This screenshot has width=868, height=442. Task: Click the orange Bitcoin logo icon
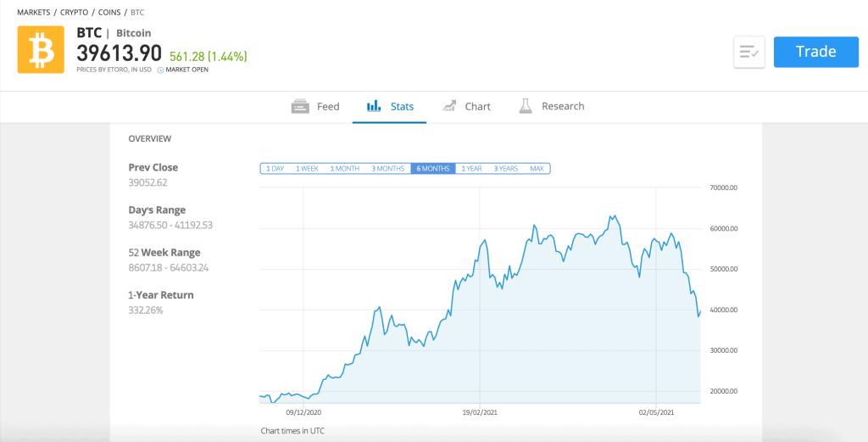pyautogui.click(x=41, y=50)
